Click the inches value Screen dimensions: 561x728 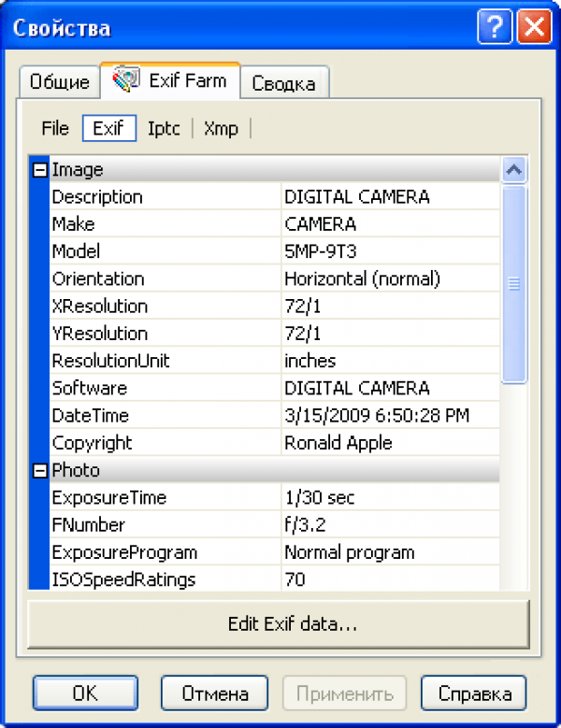[309, 361]
